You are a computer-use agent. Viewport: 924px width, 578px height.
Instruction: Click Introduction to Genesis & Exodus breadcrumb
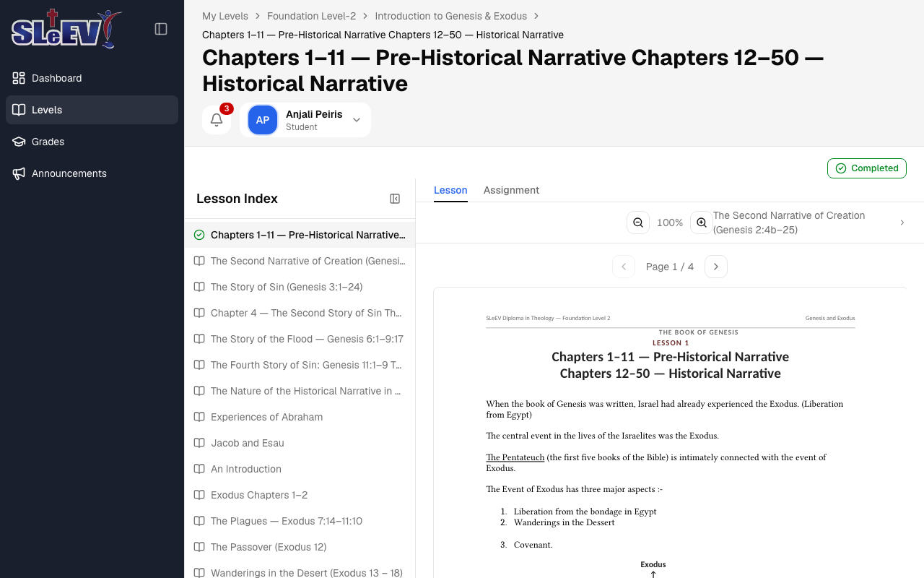click(450, 16)
